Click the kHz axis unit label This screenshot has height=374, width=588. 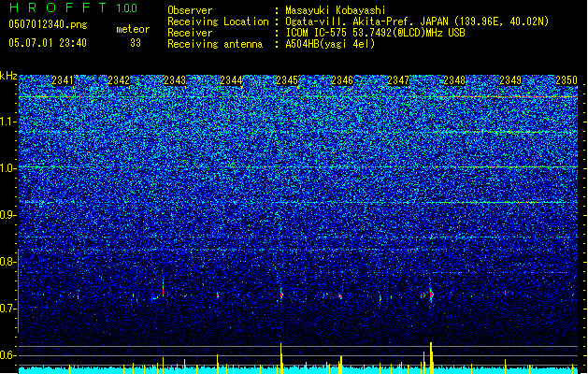click(8, 76)
